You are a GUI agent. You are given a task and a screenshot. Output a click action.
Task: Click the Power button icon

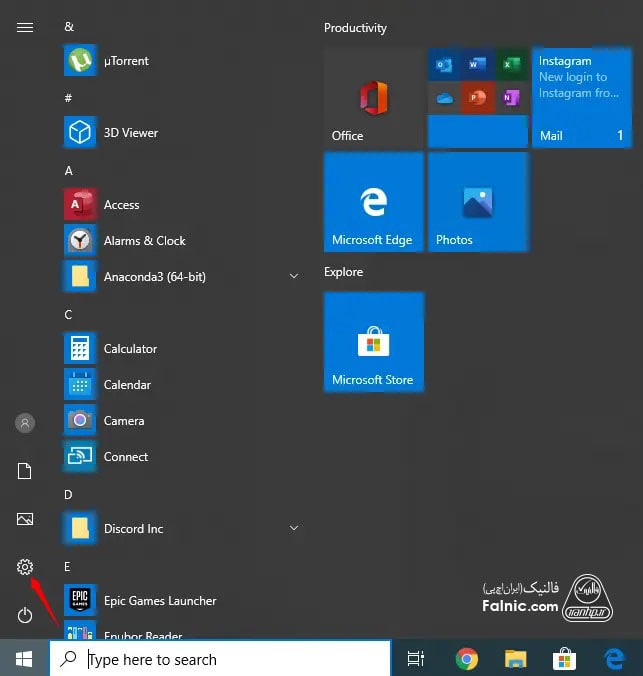[x=25, y=615]
